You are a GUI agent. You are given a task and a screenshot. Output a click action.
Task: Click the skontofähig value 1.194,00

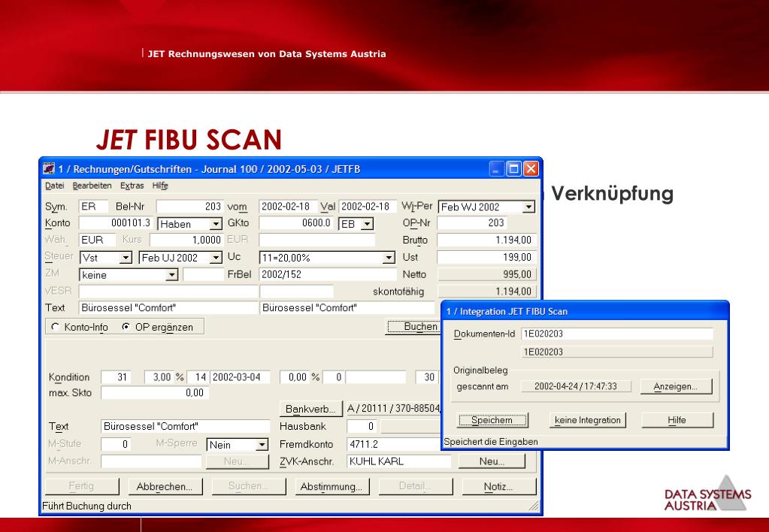click(x=486, y=292)
